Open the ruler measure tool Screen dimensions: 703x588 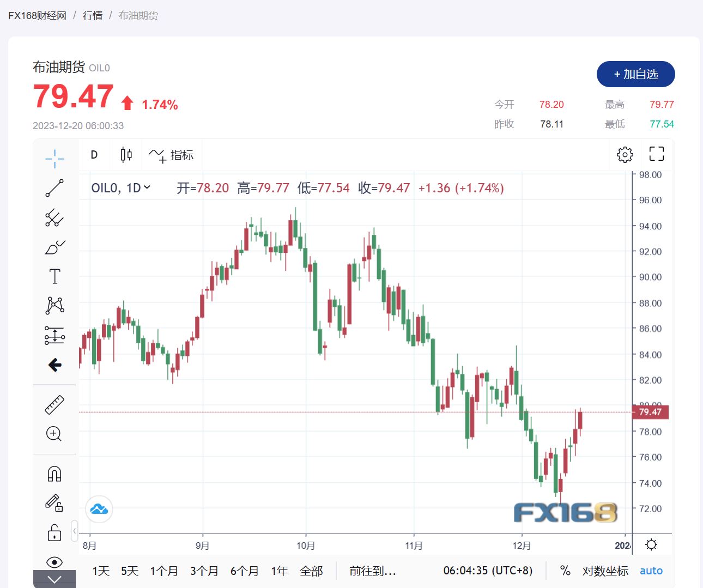pos(54,405)
